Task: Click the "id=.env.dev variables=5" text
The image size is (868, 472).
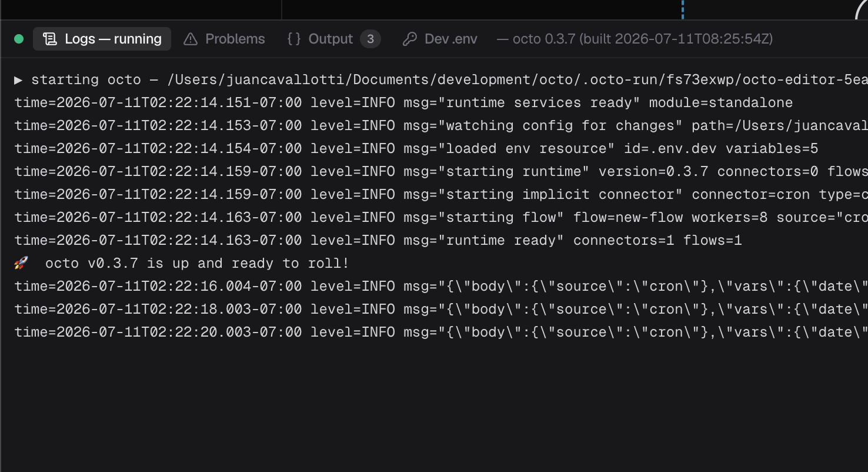Action: click(721, 148)
